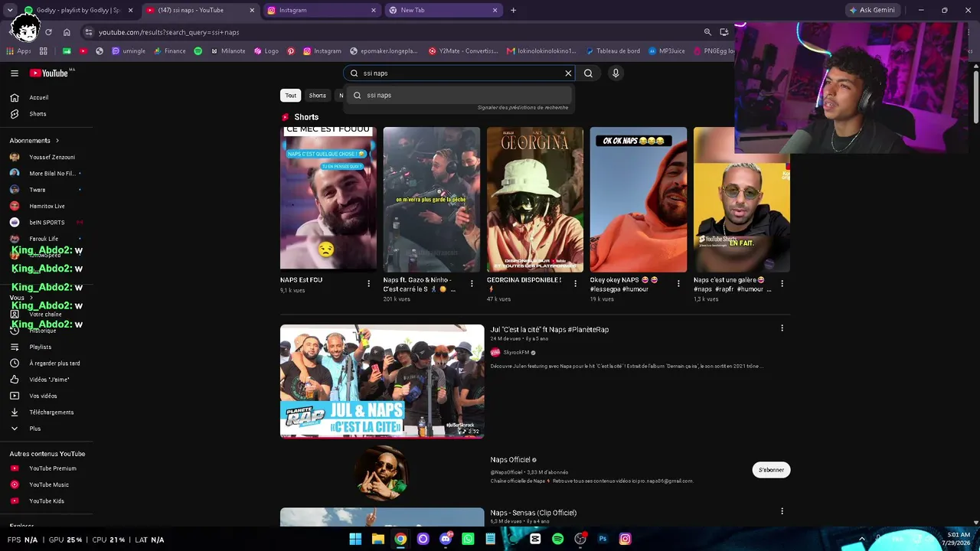
Task: Open the Windows Start menu
Action: [355, 540]
